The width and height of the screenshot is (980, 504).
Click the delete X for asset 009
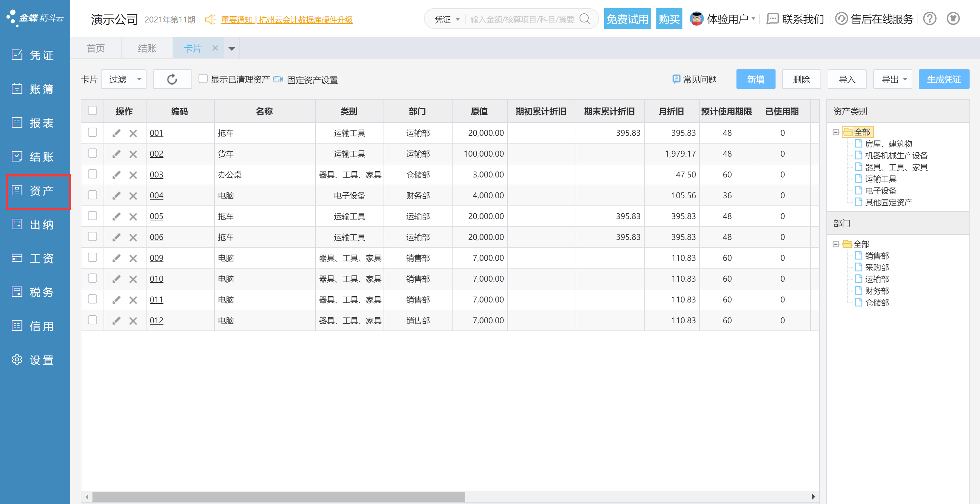click(x=133, y=258)
